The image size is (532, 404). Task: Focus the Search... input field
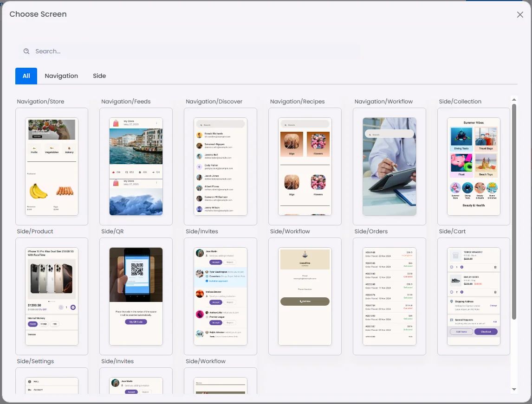(x=190, y=51)
